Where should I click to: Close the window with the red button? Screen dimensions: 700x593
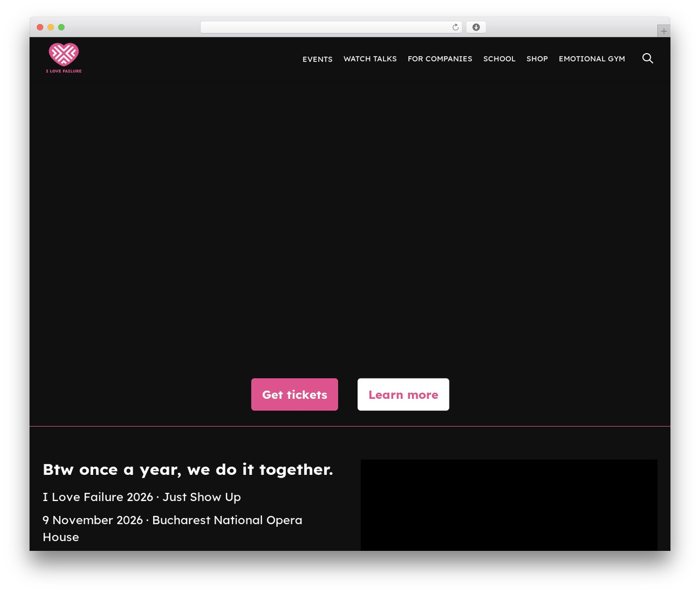[40, 27]
